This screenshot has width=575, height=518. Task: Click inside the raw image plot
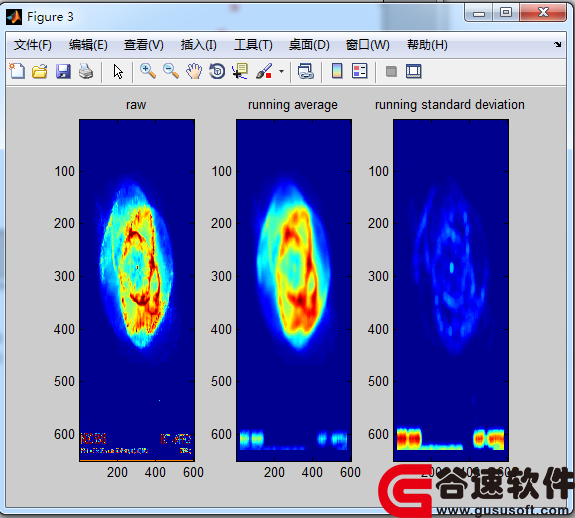[137, 290]
